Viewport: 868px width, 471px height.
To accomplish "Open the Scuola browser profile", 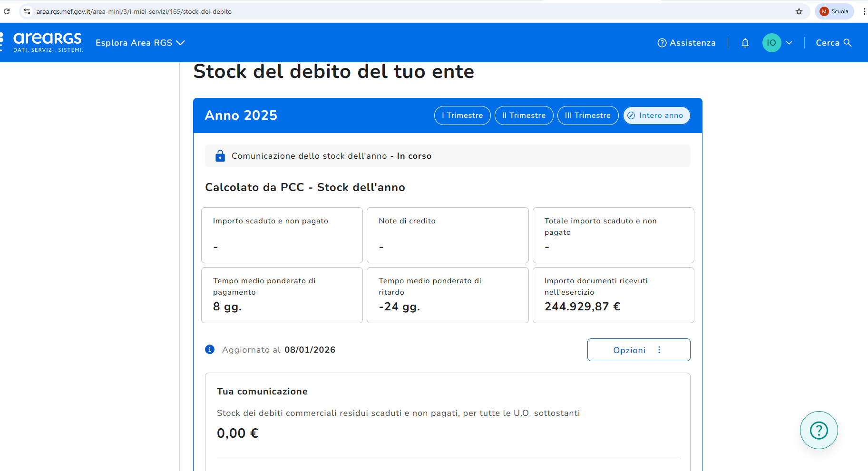I will (834, 11).
